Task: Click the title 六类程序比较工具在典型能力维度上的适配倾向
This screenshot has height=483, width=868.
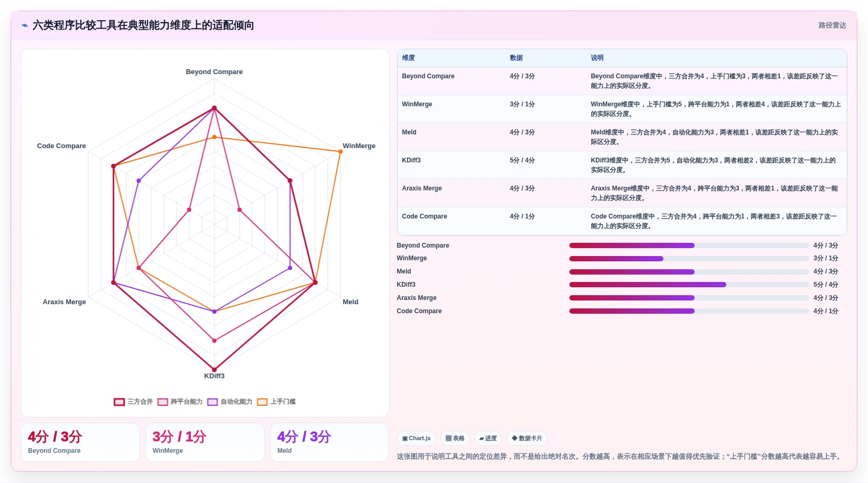Action: [x=143, y=25]
